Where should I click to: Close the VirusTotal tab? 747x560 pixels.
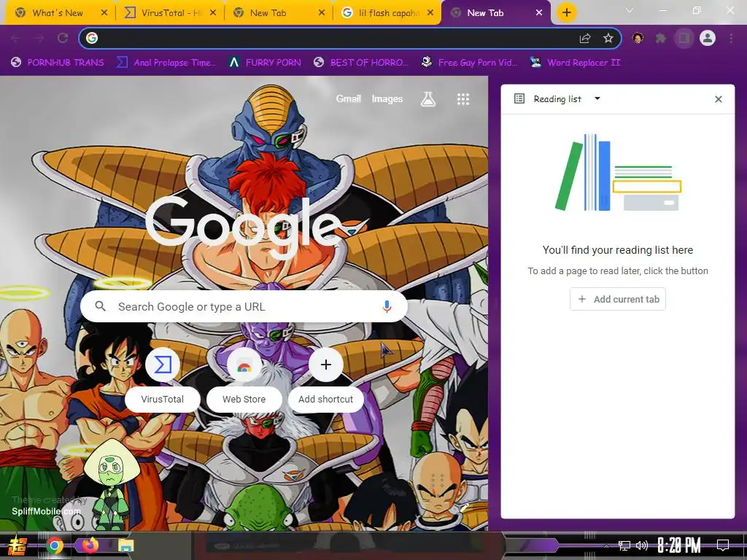coord(213,13)
